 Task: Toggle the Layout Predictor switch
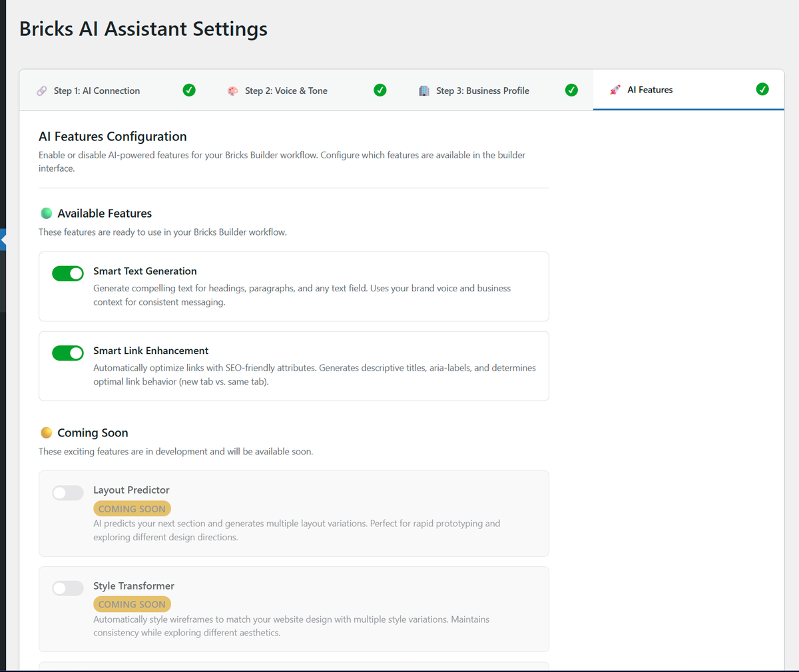coord(68,492)
